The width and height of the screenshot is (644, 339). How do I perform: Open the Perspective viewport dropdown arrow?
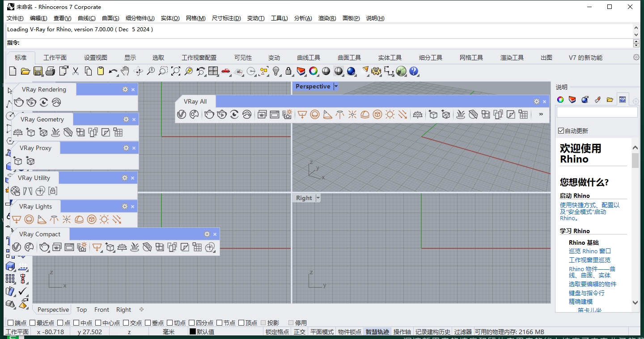336,87
